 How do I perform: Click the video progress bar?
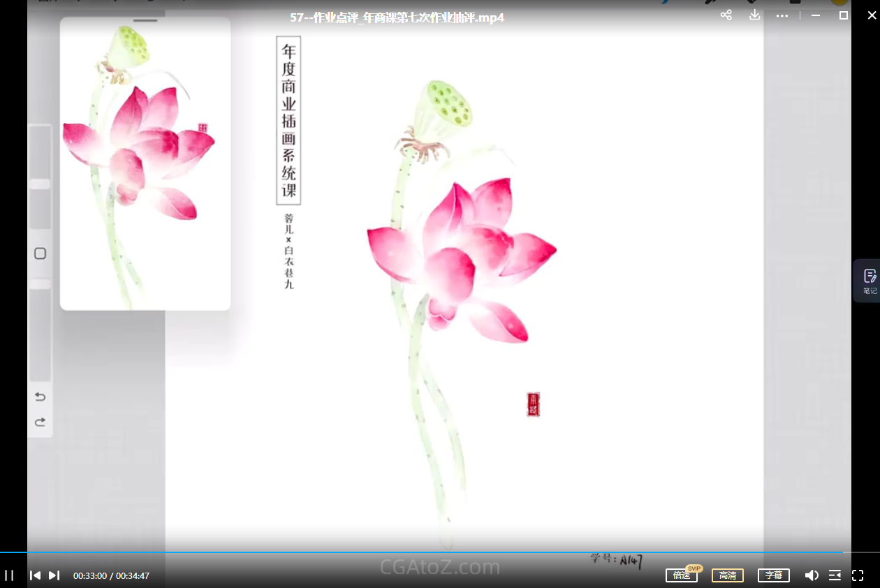(x=419, y=552)
